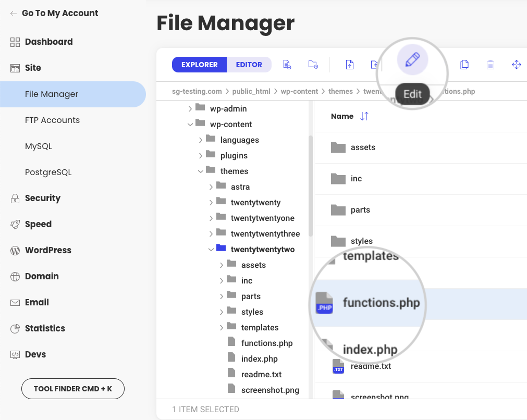This screenshot has width=527, height=420.
Task: Expand the plugins folder chevron
Action: (x=200, y=156)
